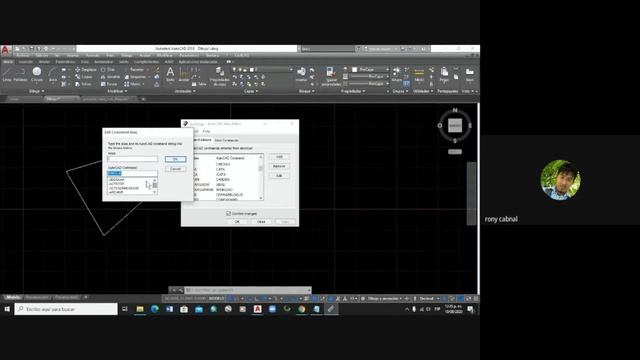Click Add button in Alias Editor
Viewport: 640px width, 360px height.
(279, 157)
